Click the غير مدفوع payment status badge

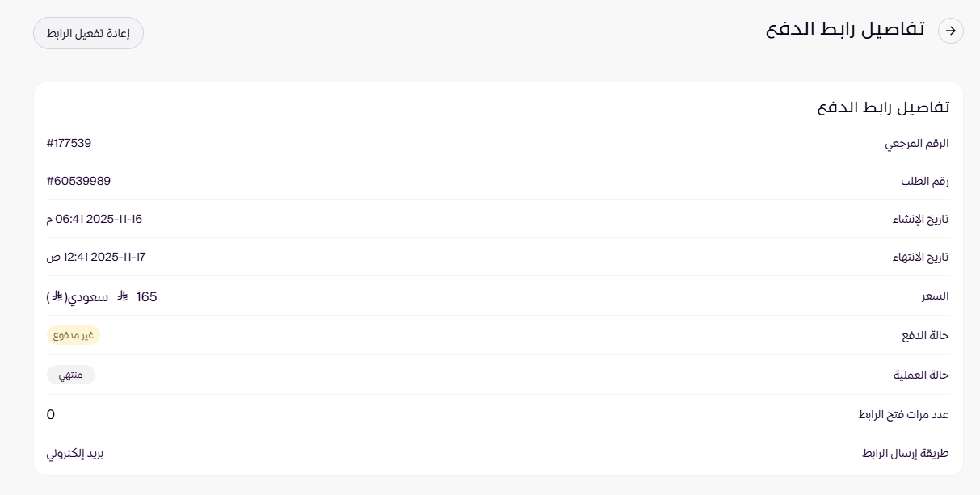point(73,335)
